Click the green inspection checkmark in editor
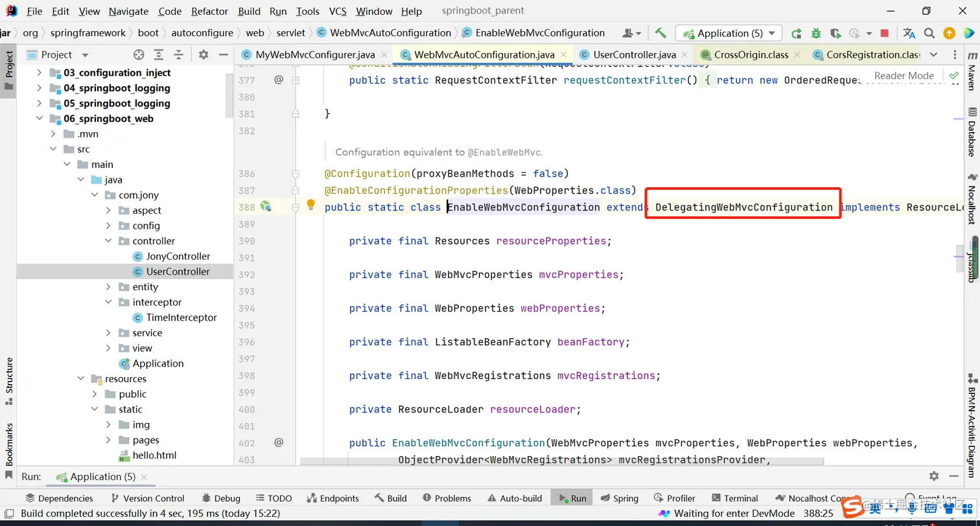This screenshot has height=526, width=980. [953, 75]
